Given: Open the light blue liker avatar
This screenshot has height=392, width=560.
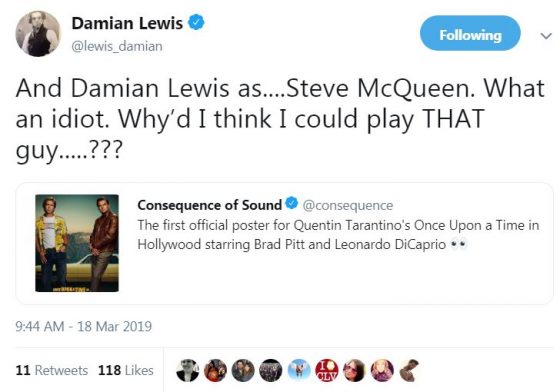Looking at the screenshot, I should click(x=299, y=371).
